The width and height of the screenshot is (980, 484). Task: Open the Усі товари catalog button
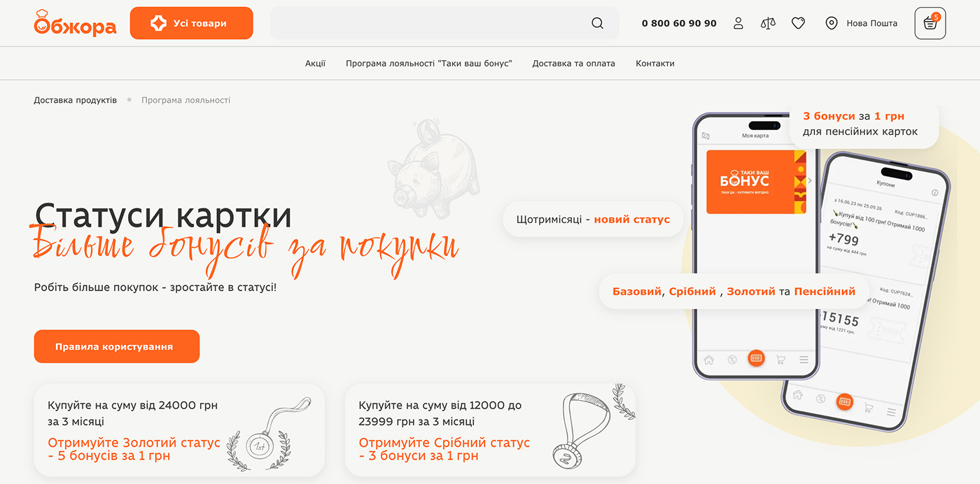point(191,23)
